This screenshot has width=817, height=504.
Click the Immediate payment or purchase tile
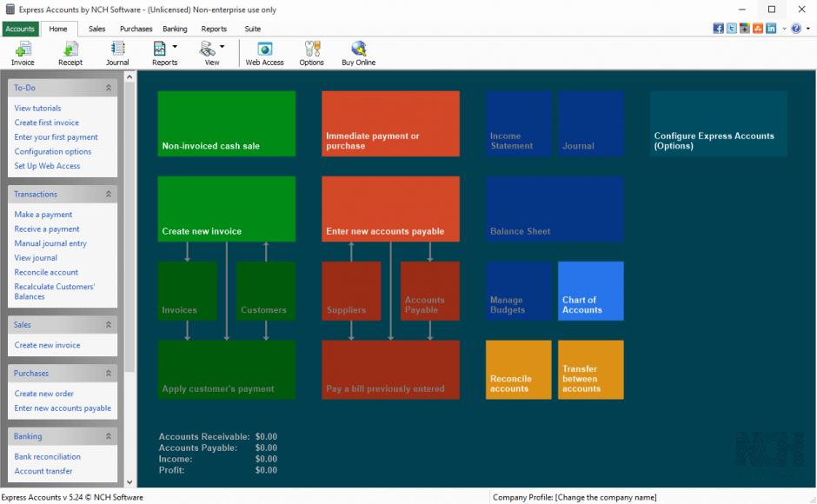click(x=391, y=123)
